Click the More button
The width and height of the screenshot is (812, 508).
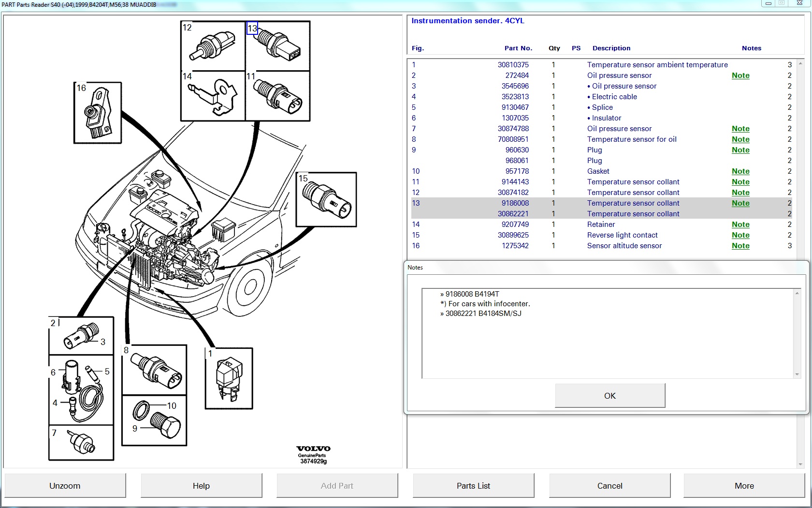coord(744,485)
